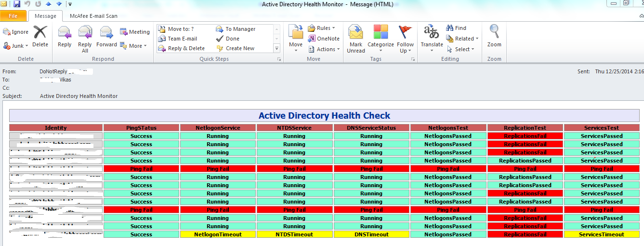Send message to OneNote
Screen dimensions: 644x246
coord(324,39)
